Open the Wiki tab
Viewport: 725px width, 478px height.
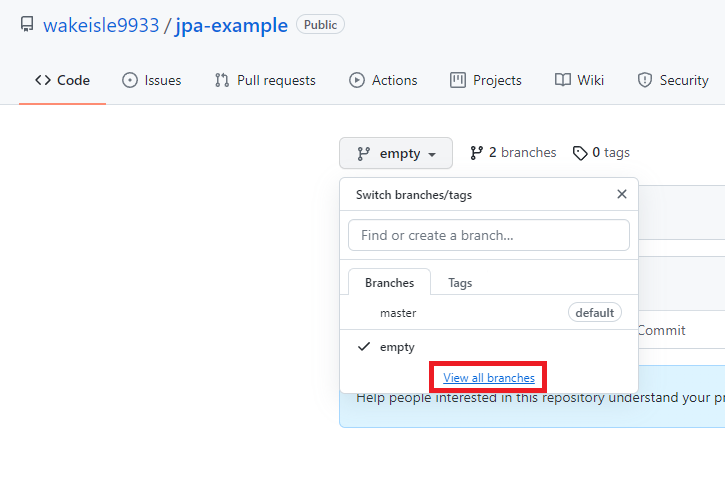pos(579,80)
